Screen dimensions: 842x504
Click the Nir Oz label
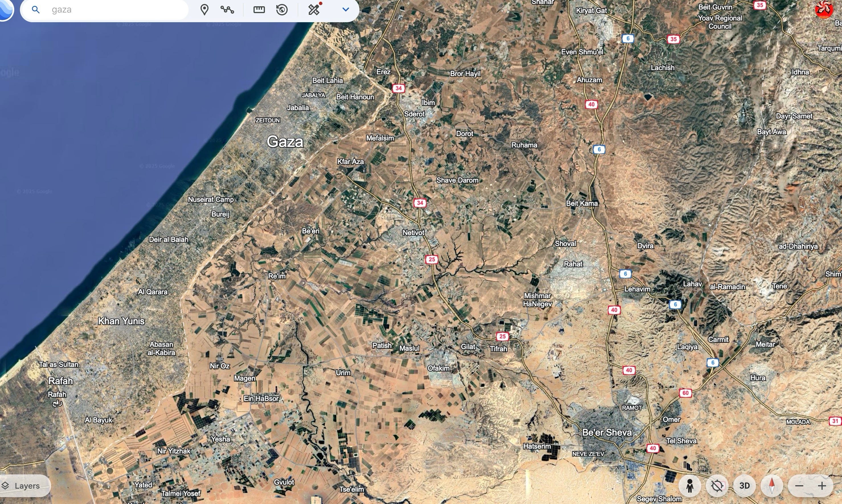[219, 366]
